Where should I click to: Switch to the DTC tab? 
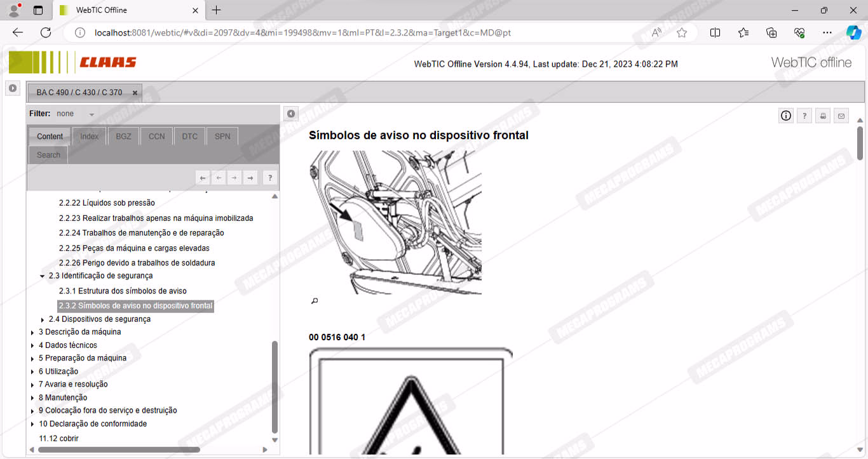pos(189,136)
